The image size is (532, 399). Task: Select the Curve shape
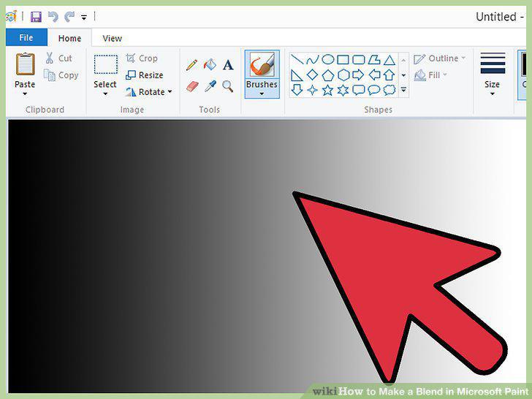312,60
